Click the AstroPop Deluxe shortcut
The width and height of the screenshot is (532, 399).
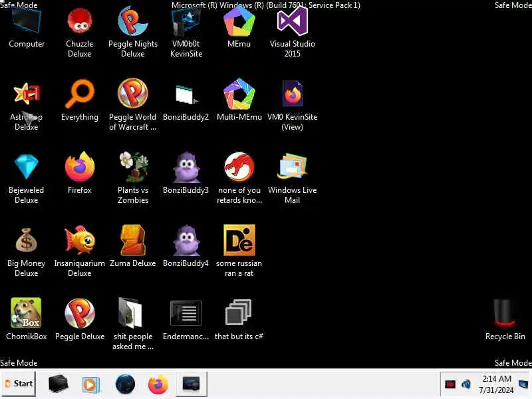pos(27,94)
